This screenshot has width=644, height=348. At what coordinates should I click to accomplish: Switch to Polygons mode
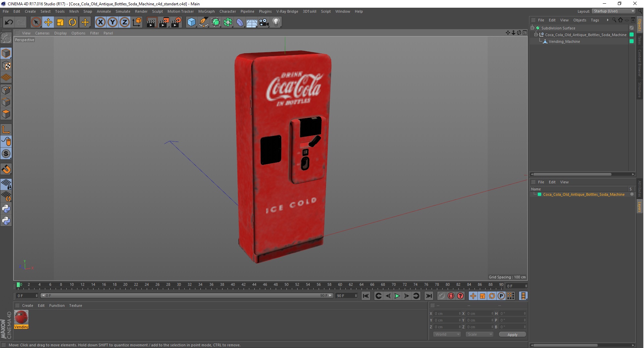coord(6,114)
